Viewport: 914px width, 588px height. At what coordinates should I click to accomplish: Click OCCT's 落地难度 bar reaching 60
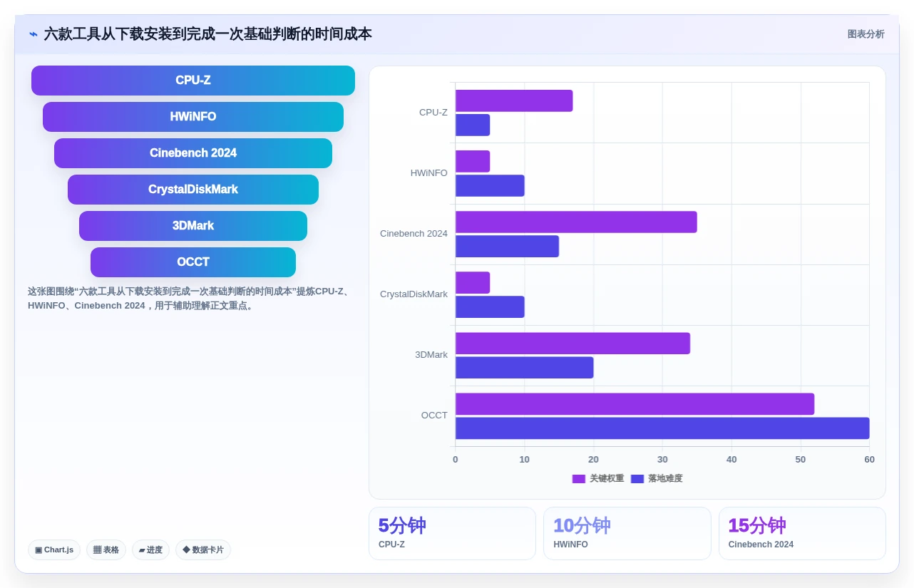(x=662, y=428)
